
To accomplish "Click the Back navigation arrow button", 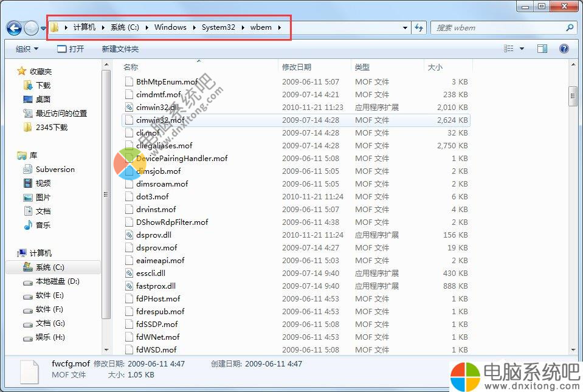I will 14,28.
